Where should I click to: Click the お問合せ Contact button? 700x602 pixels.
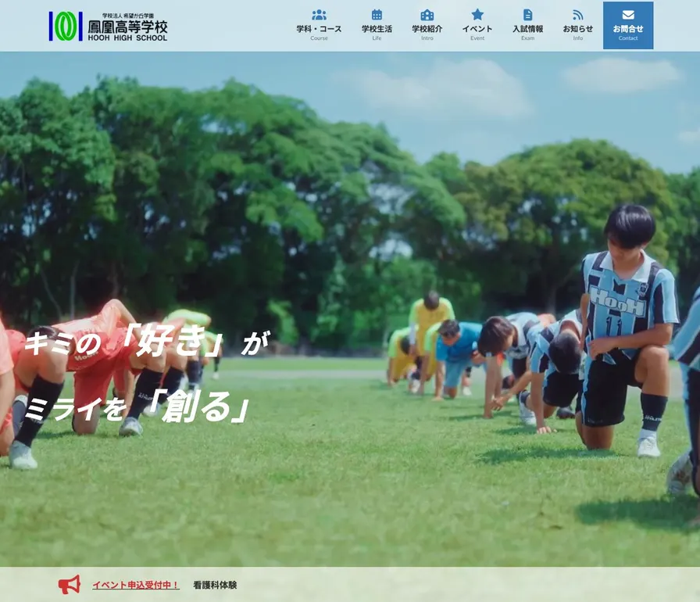(628, 26)
